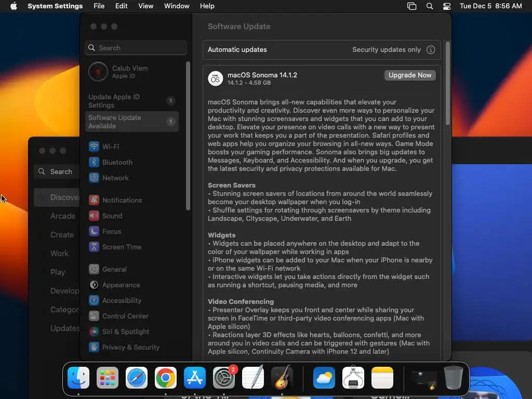Screen dimensions: 532x399
Task: Select Discover in App Store window
Action: 57,197
